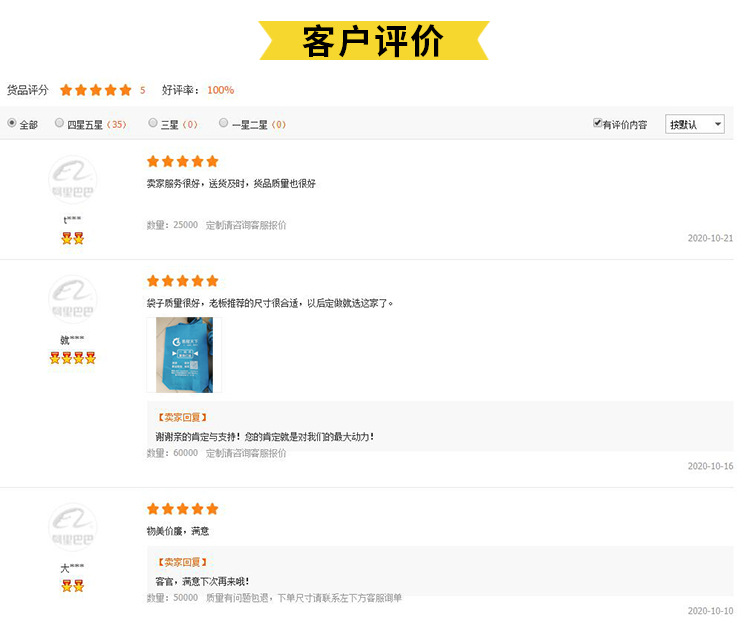Screen dimensions: 750x623
Task: Click the Alibaba avatar of reviewer t***
Action: pyautogui.click(x=73, y=179)
